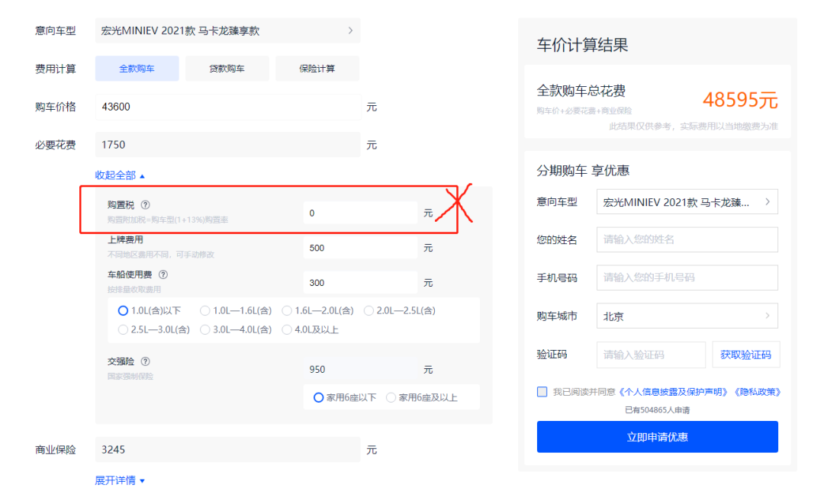Open the 意向车型 selector in the left form
824x504 pixels.
[227, 31]
